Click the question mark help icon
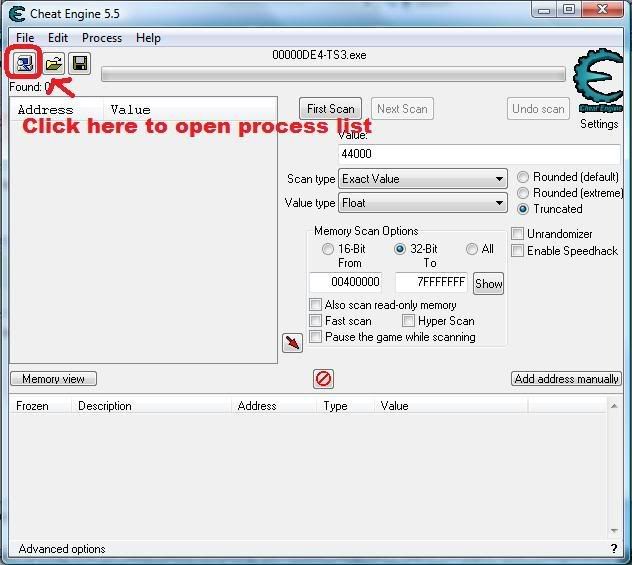632x565 pixels. pos(614,548)
